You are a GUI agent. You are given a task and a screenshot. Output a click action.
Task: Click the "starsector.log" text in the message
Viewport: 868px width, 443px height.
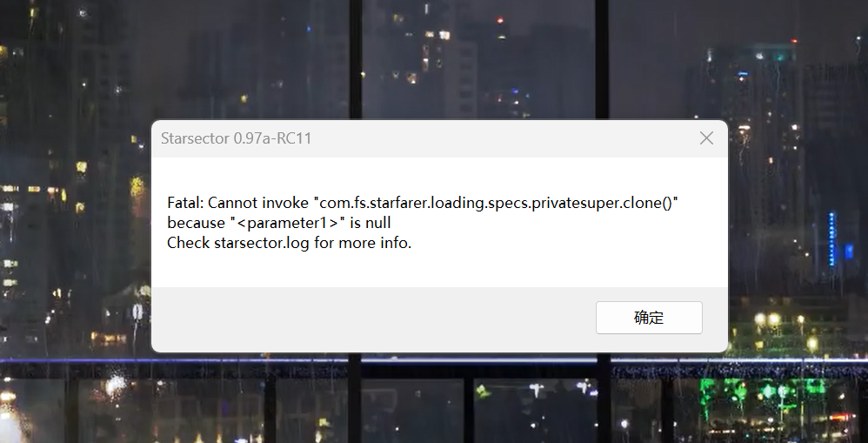261,243
